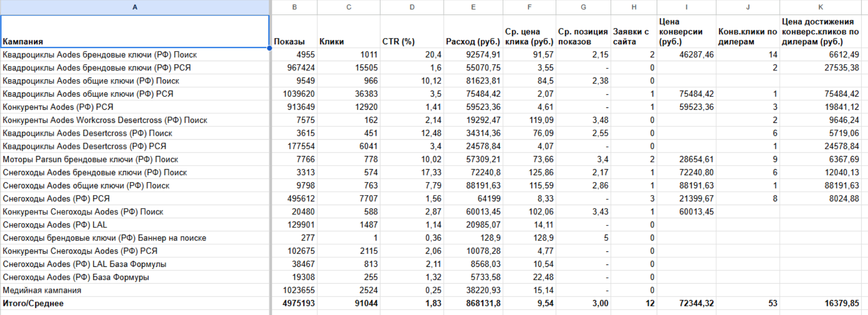868x315 pixels.
Task: Select 'Конкуренты Снегоходы Aodes (РФ) Поиск' cell
Action: pyautogui.click(x=135, y=211)
